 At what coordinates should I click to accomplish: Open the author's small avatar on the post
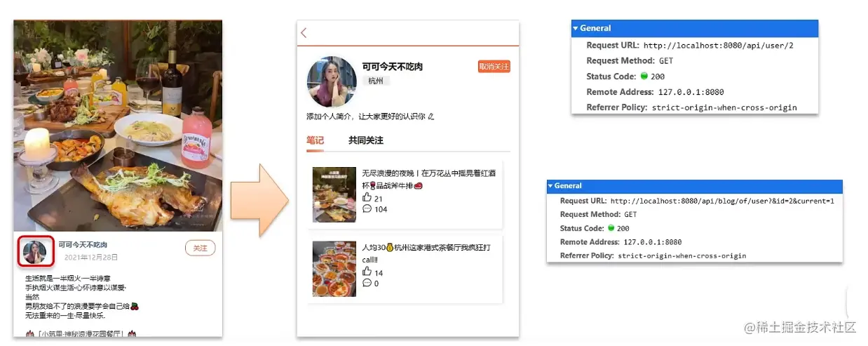[x=34, y=252]
